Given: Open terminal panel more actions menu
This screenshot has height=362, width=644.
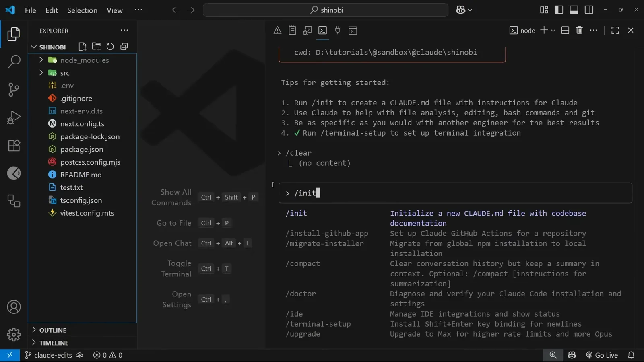Looking at the screenshot, I should [x=594, y=31].
